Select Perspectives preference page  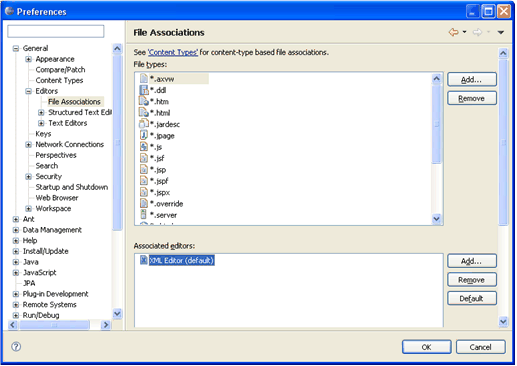[x=56, y=155]
